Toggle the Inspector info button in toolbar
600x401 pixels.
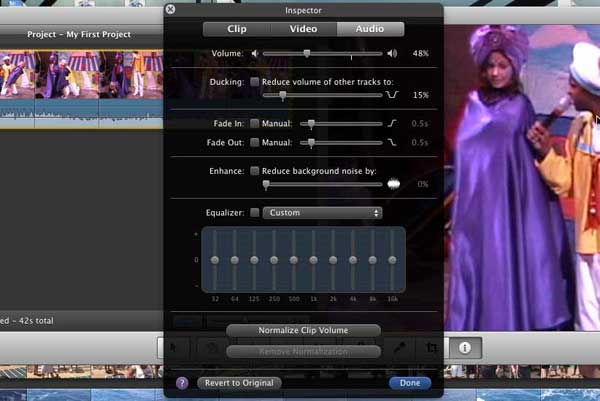click(465, 347)
